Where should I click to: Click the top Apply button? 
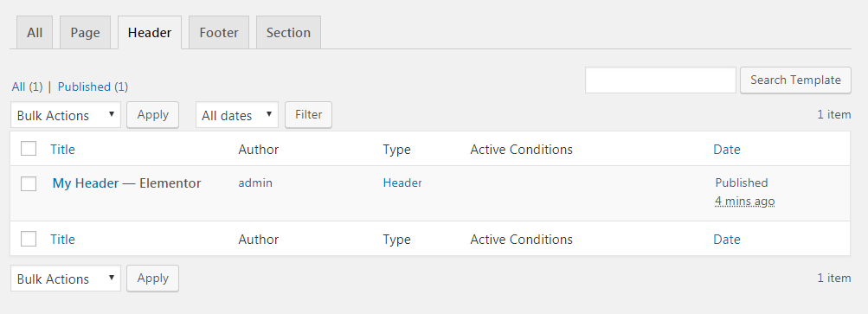(153, 115)
